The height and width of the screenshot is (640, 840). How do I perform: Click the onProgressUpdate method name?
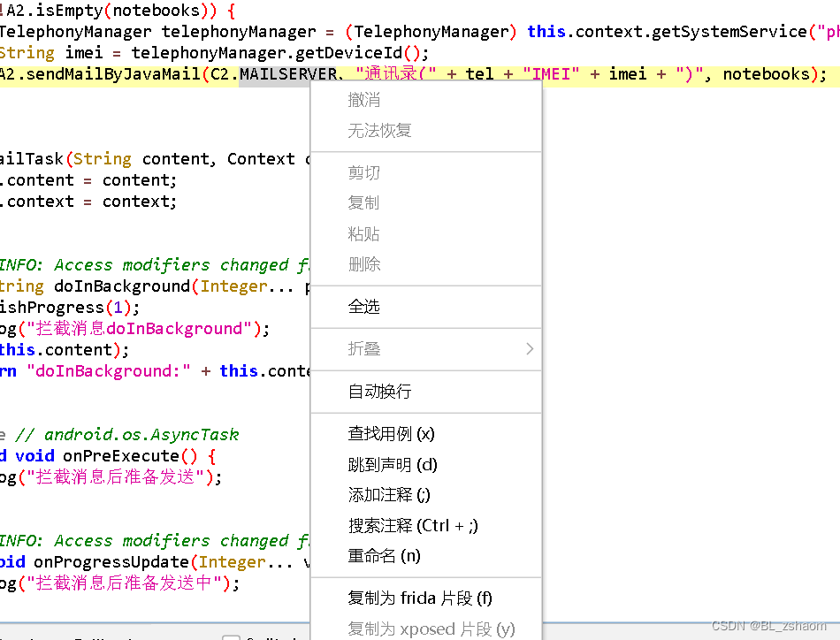click(111, 562)
